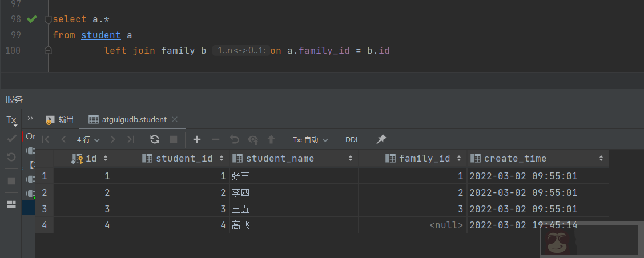This screenshot has height=258, width=644.
Task: Select row number 4 header
Action: 45,225
